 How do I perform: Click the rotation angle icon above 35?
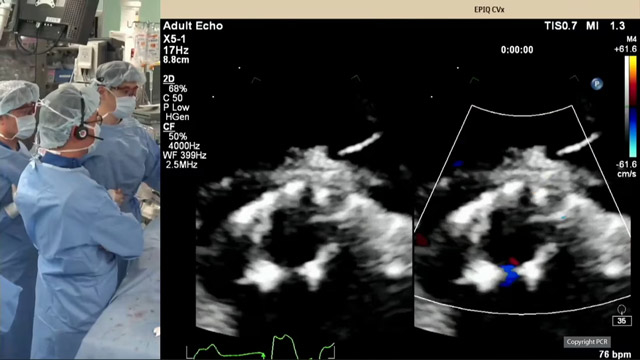tap(621, 309)
